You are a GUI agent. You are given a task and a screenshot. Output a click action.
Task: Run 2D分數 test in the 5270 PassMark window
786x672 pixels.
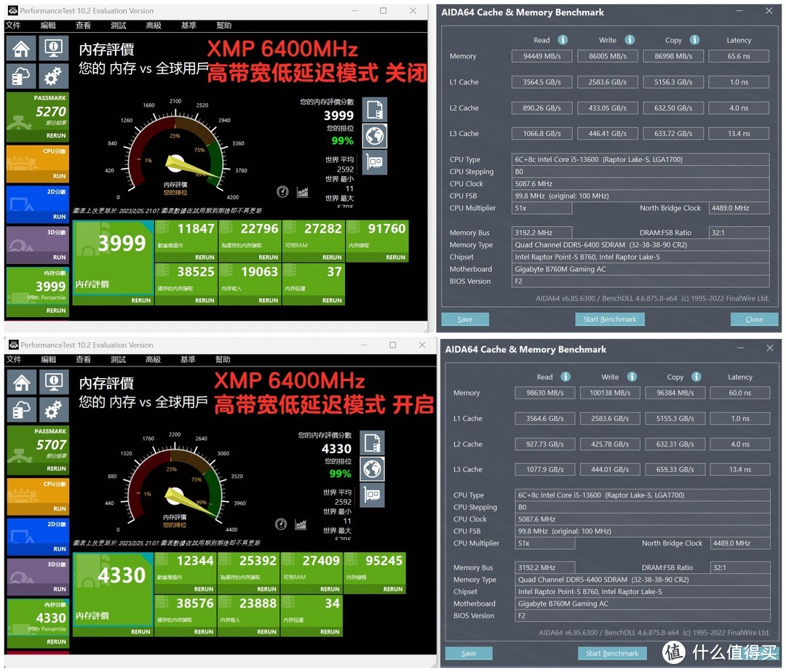click(59, 217)
